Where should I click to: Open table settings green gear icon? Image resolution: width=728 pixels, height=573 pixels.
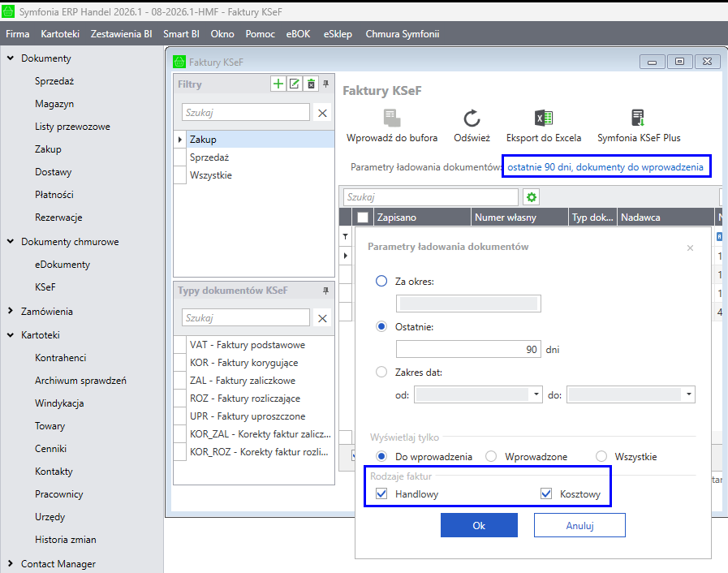tap(532, 197)
